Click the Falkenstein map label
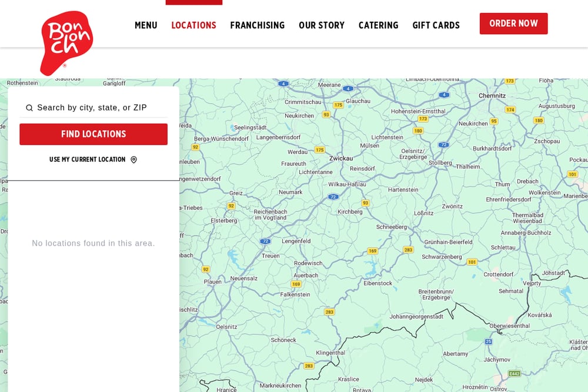 tap(295, 294)
